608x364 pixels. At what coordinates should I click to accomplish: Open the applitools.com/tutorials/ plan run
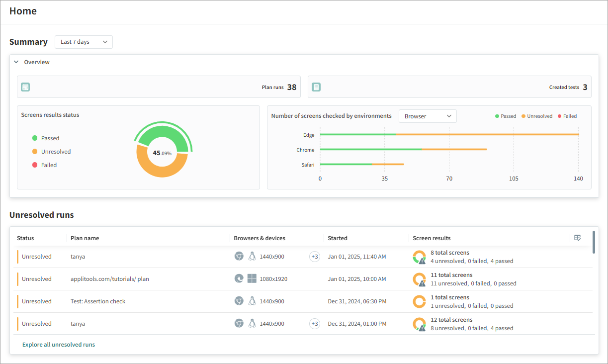click(109, 279)
